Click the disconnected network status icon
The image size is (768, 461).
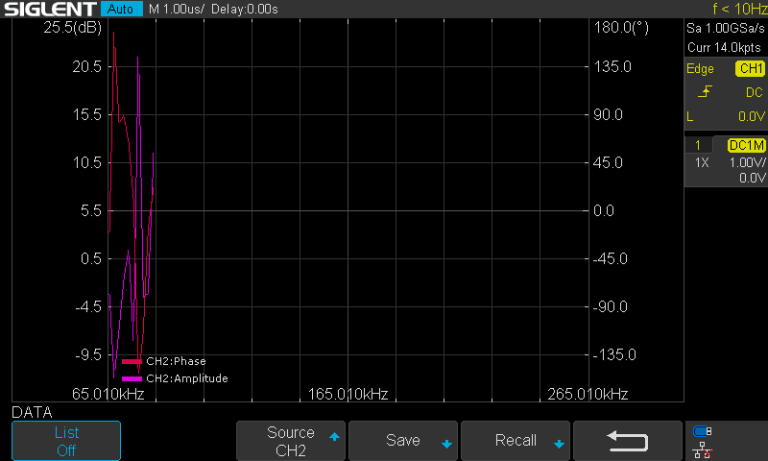tap(703, 450)
